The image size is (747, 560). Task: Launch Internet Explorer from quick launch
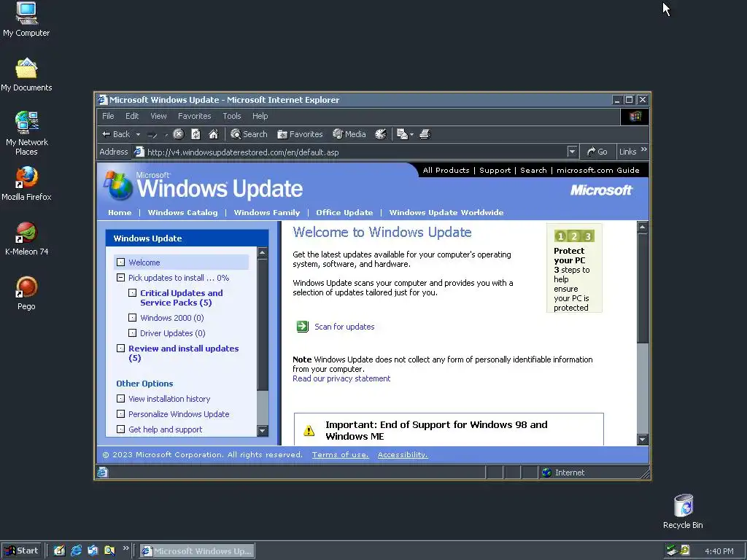coord(76,551)
